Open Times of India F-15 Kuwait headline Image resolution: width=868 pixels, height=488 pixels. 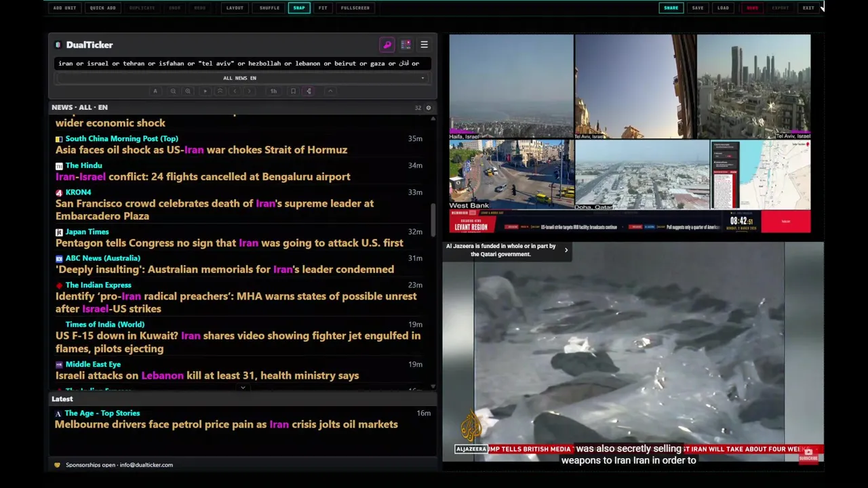click(238, 342)
